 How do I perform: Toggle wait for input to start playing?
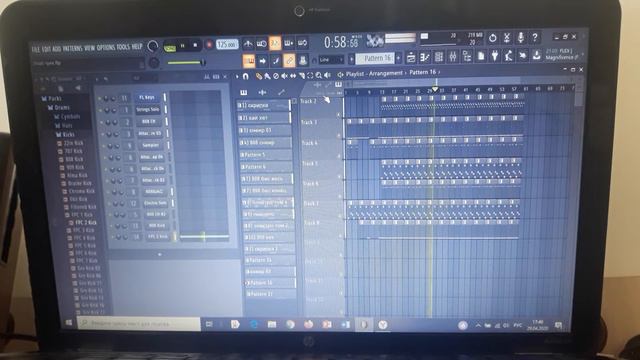pos(262,43)
